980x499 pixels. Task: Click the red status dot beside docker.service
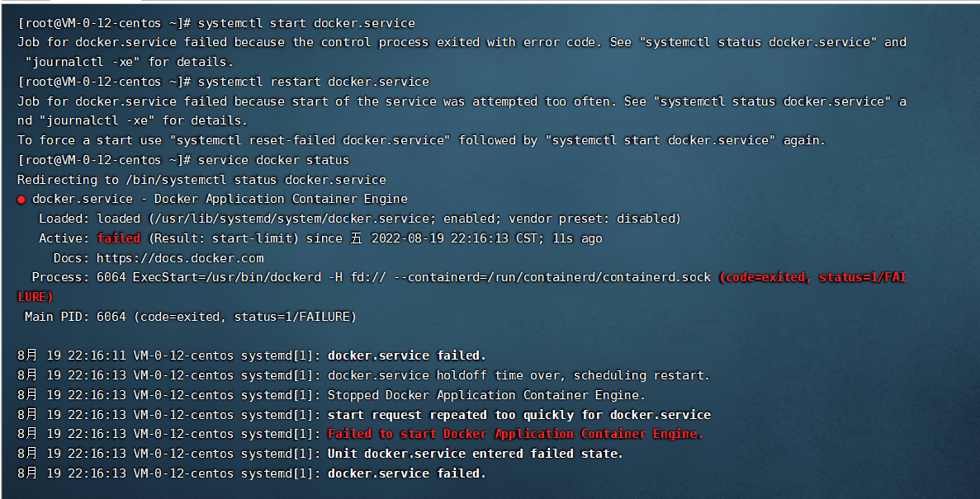21,200
